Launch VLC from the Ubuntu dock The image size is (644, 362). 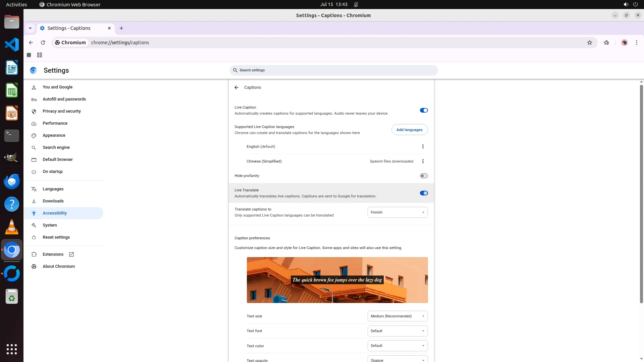[12, 227]
